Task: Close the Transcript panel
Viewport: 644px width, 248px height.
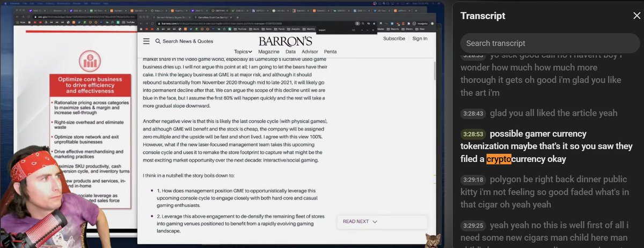Action: pos(636,16)
